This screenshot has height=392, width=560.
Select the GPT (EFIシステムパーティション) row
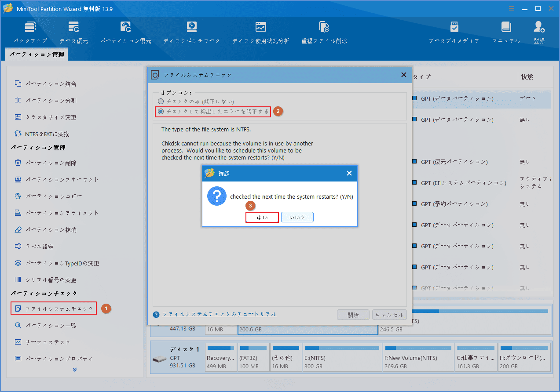click(x=481, y=183)
